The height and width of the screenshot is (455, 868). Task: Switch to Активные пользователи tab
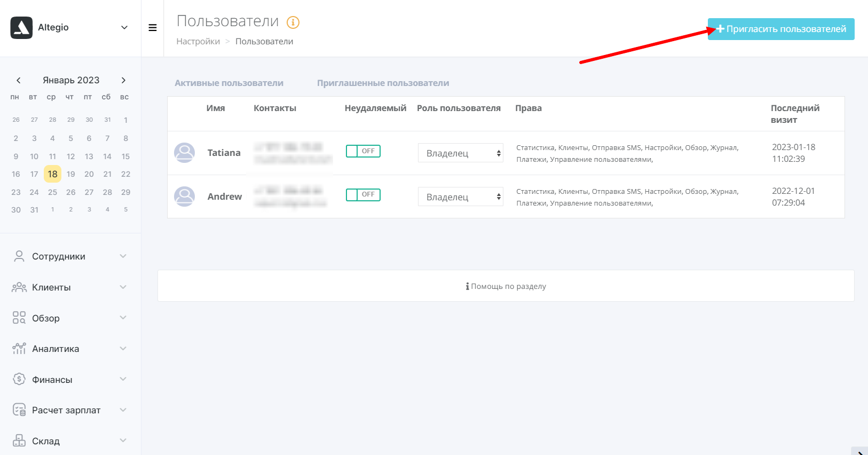click(x=229, y=83)
